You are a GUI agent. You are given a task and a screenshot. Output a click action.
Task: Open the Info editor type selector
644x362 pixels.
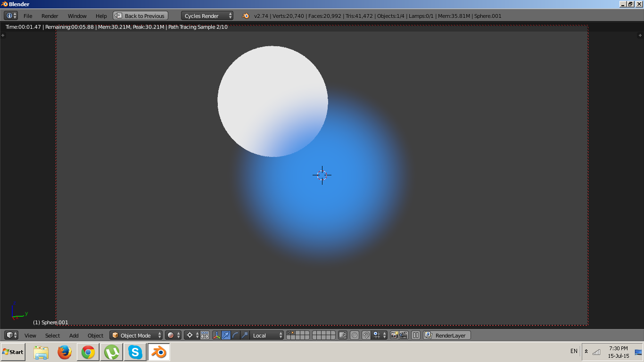[11, 16]
